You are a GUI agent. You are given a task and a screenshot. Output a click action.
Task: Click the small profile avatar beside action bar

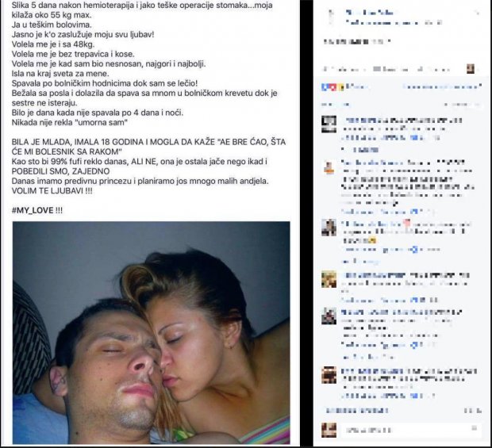[470, 69]
